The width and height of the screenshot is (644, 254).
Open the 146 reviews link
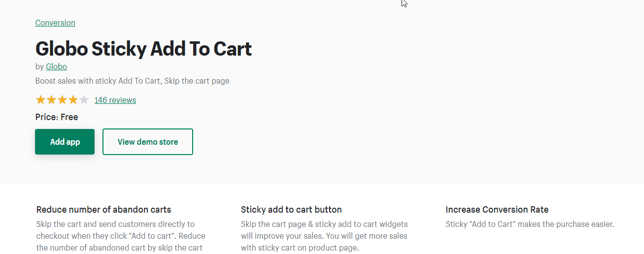[x=115, y=100]
